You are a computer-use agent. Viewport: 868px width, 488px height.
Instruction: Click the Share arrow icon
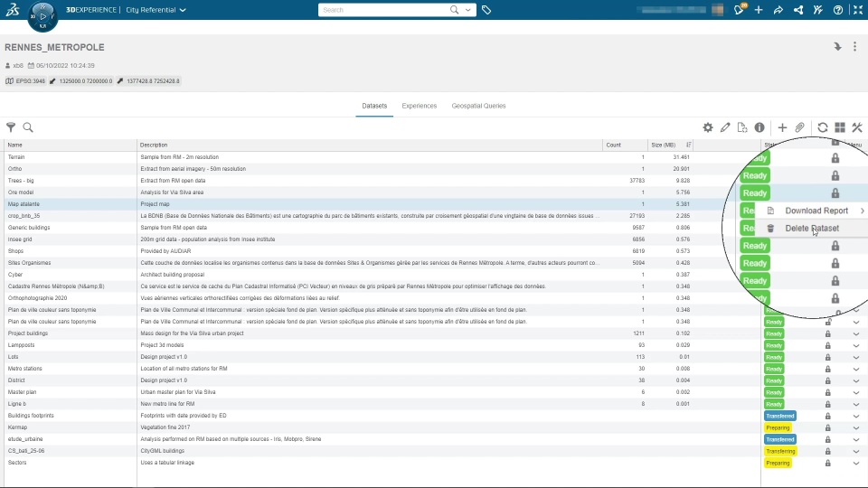click(778, 10)
